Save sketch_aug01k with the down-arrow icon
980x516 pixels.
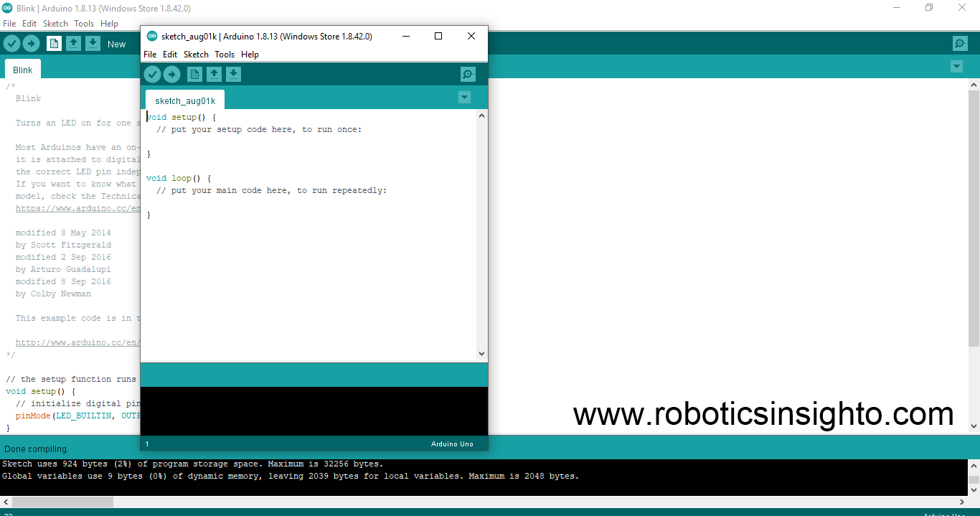[x=233, y=74]
